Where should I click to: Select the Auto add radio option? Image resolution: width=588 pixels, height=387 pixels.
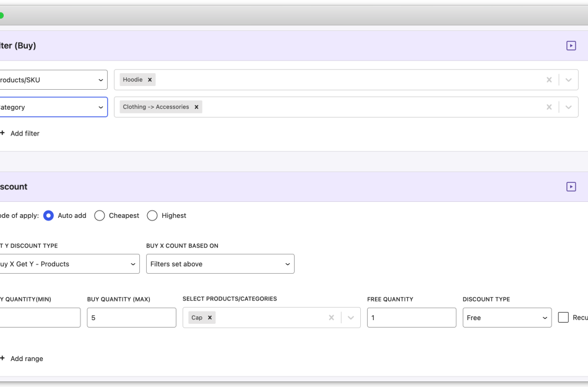[48, 215]
